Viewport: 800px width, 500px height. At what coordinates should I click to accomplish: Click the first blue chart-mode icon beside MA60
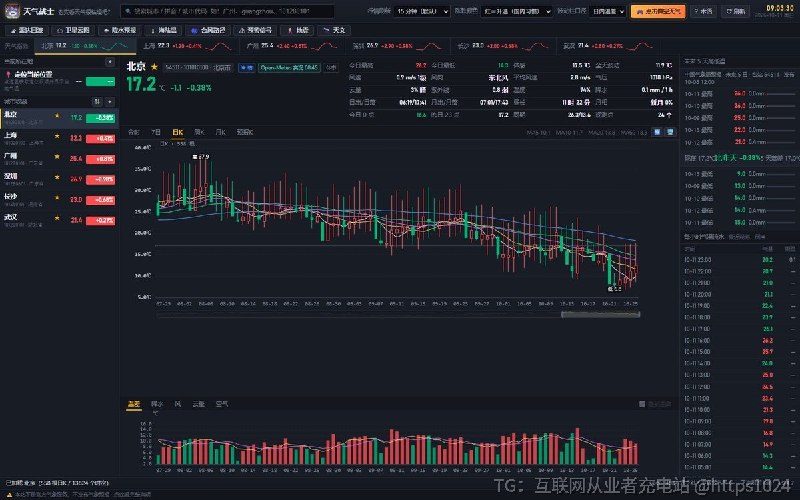click(657, 132)
